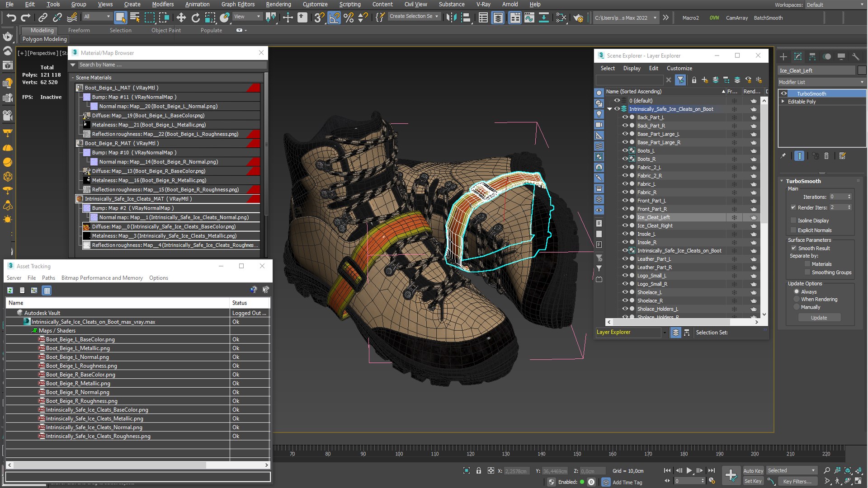Image resolution: width=868 pixels, height=488 pixels.
Task: Select the When Rendering radio option
Action: pyautogui.click(x=797, y=299)
